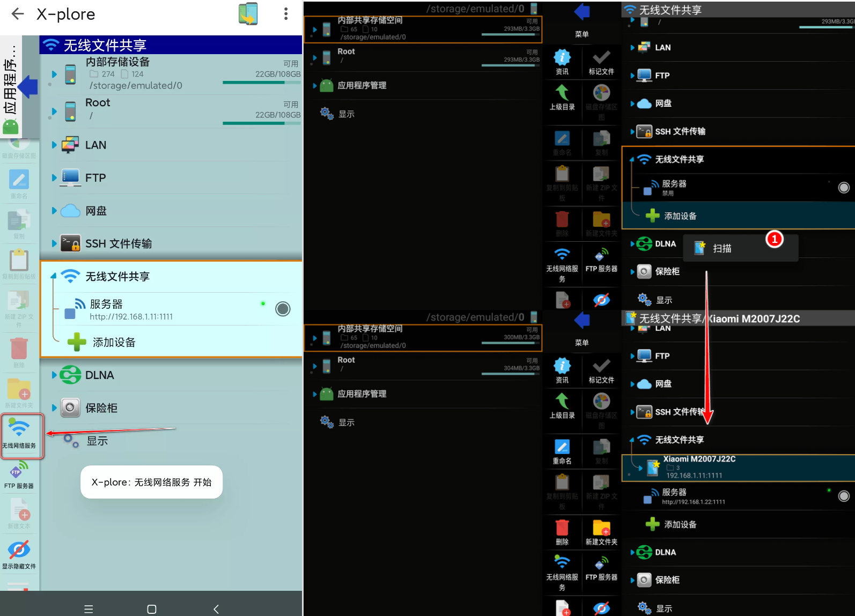855x616 pixels.
Task: Collapse 无线文件共享 in the light panel
Action: 54,276
